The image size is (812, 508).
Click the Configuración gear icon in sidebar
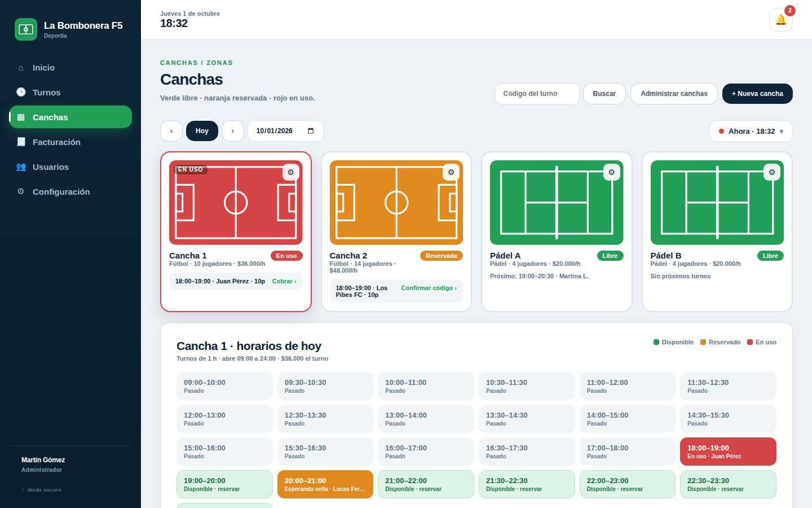pos(21,191)
